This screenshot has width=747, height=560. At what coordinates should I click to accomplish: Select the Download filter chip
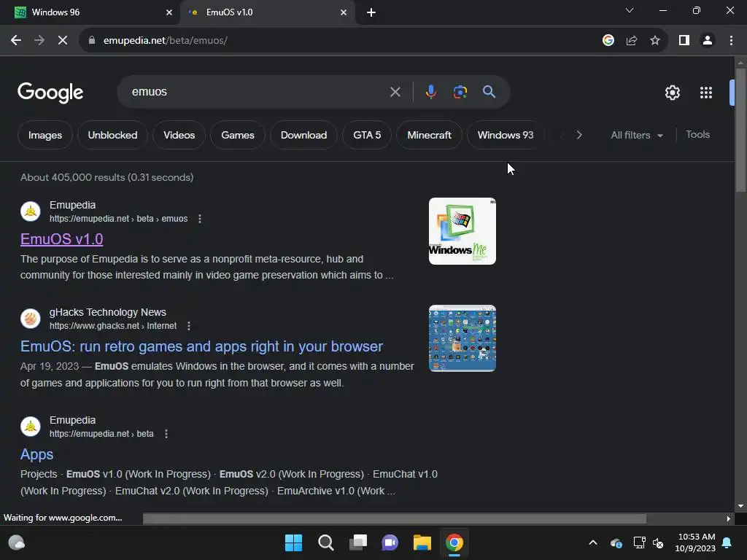click(x=303, y=135)
